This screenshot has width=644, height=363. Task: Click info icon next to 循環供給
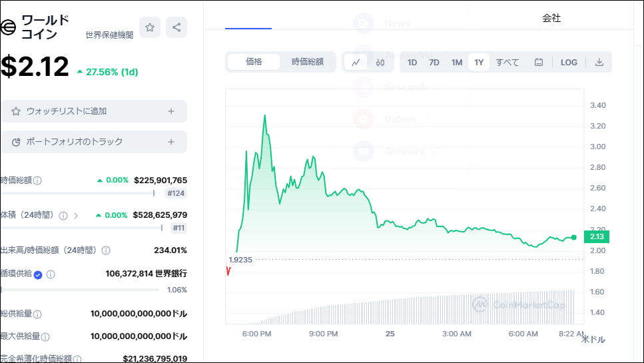(x=51, y=274)
